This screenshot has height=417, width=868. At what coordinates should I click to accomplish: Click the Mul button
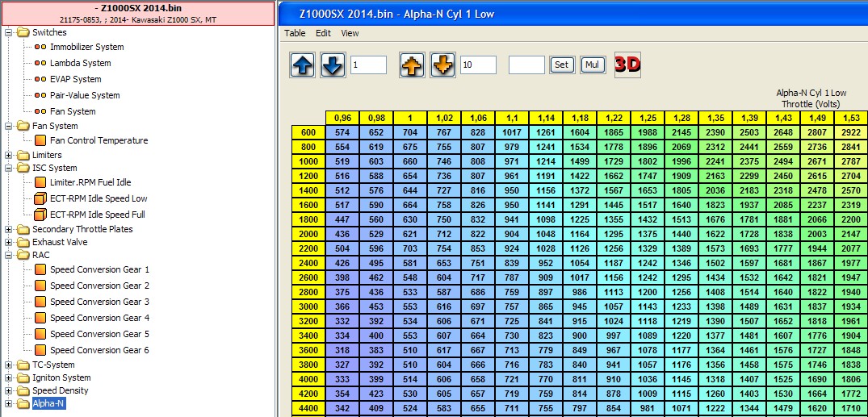(592, 65)
